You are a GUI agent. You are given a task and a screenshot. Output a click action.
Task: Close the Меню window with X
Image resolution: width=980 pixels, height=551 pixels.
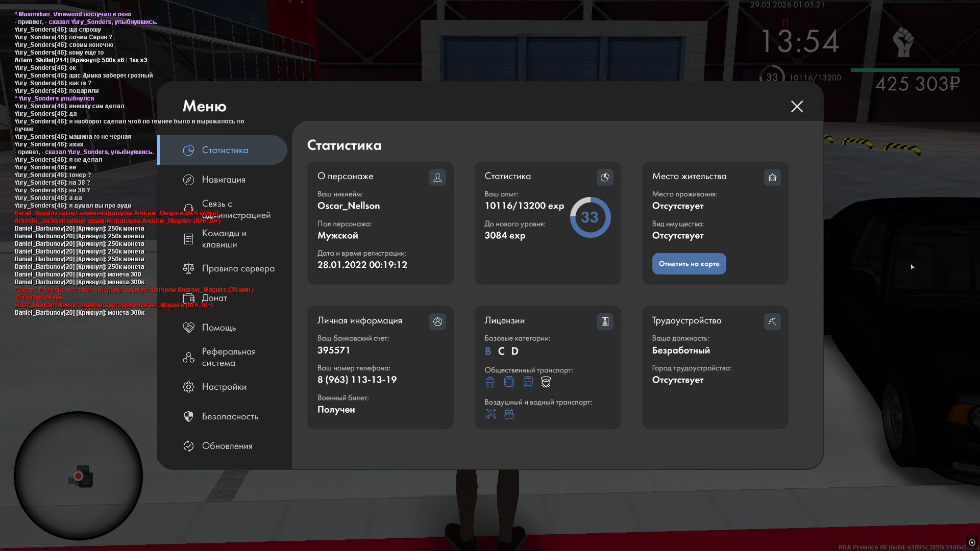coord(797,106)
